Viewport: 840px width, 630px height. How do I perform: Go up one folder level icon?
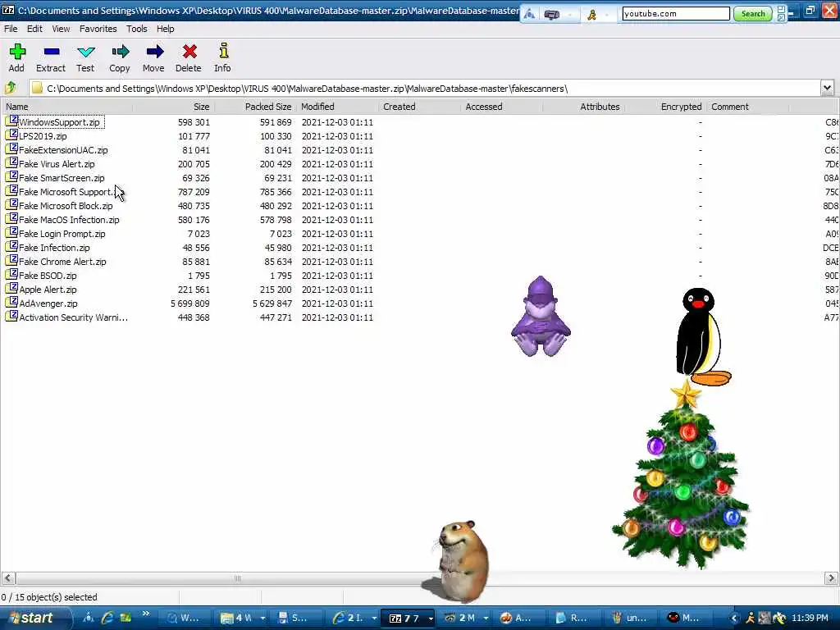(x=11, y=88)
